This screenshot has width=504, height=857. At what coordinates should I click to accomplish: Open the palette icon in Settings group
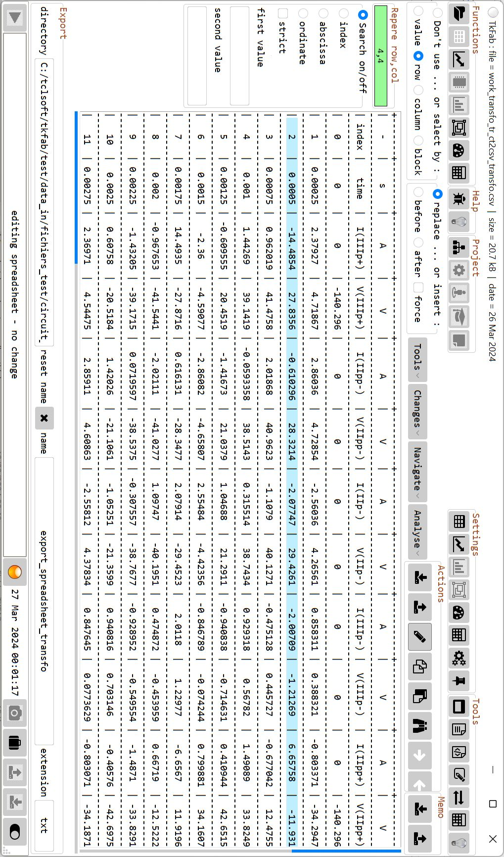click(x=459, y=613)
